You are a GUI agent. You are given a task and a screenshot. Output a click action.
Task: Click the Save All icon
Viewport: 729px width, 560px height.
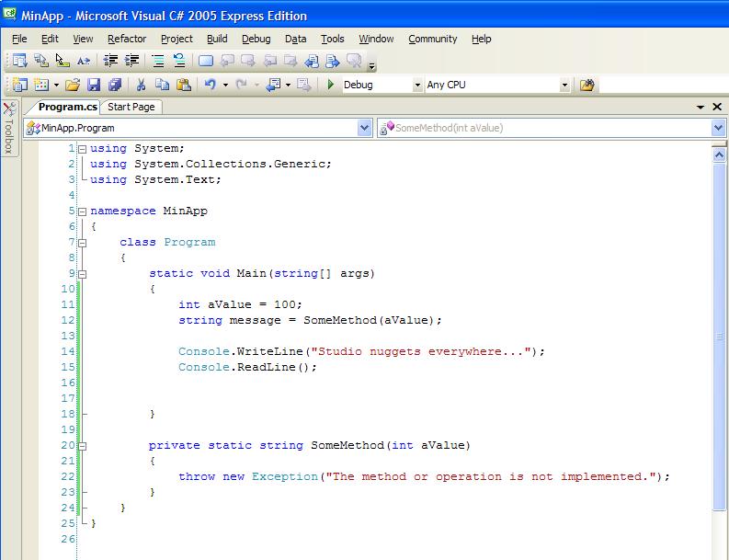115,85
